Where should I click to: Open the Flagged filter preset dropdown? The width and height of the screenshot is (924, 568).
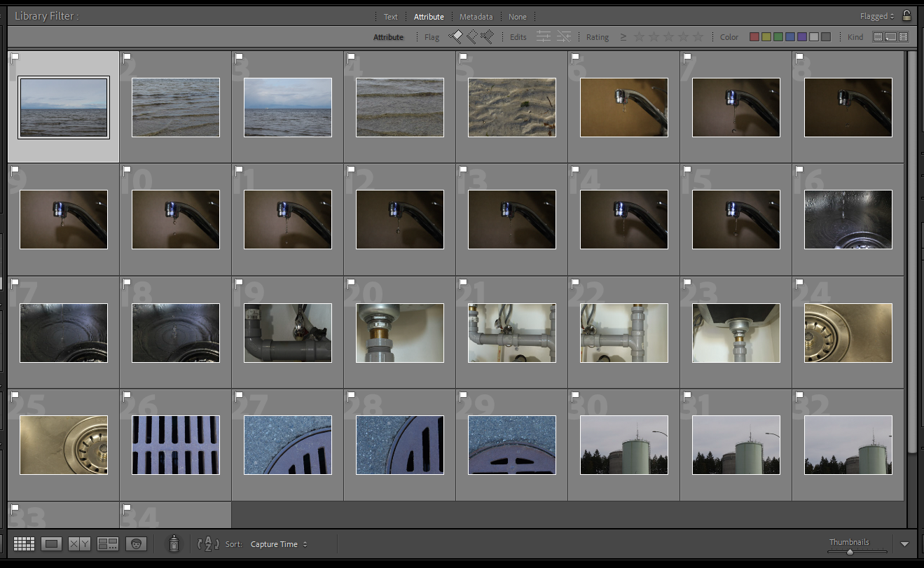(877, 16)
